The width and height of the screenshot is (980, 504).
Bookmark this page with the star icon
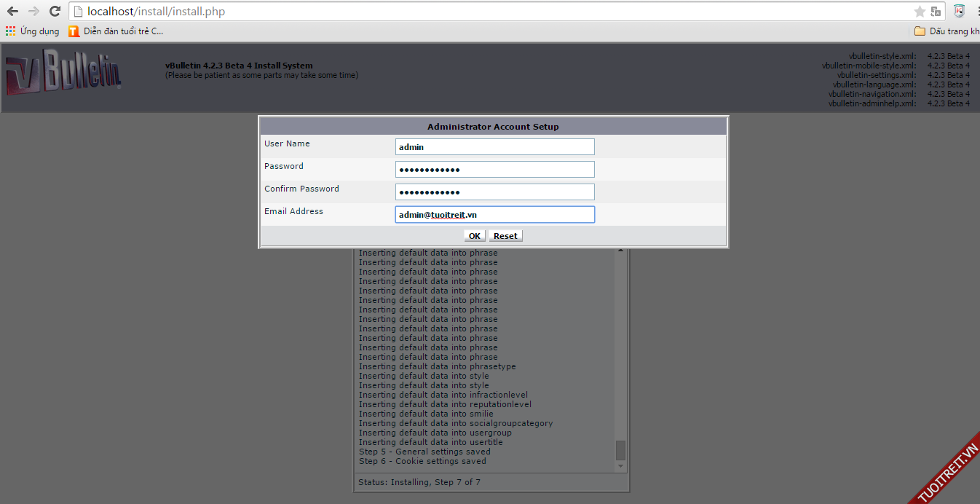[920, 12]
